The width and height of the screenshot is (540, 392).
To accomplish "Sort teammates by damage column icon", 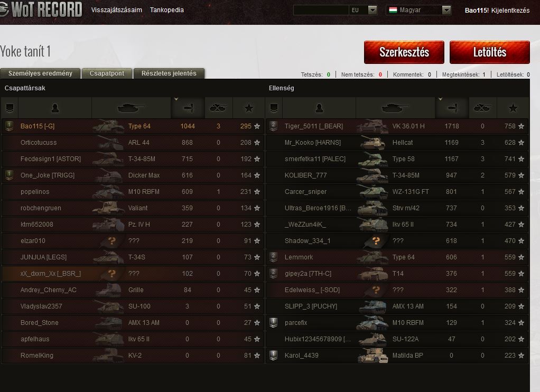I will (x=188, y=108).
